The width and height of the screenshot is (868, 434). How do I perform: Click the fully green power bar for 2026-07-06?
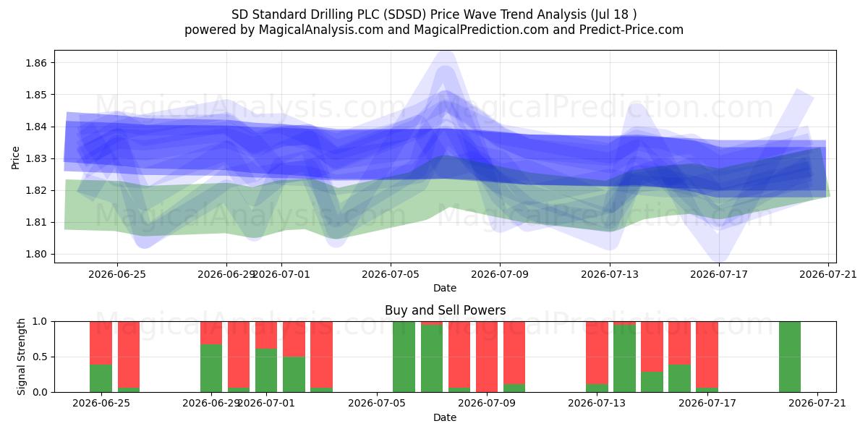coord(404,357)
